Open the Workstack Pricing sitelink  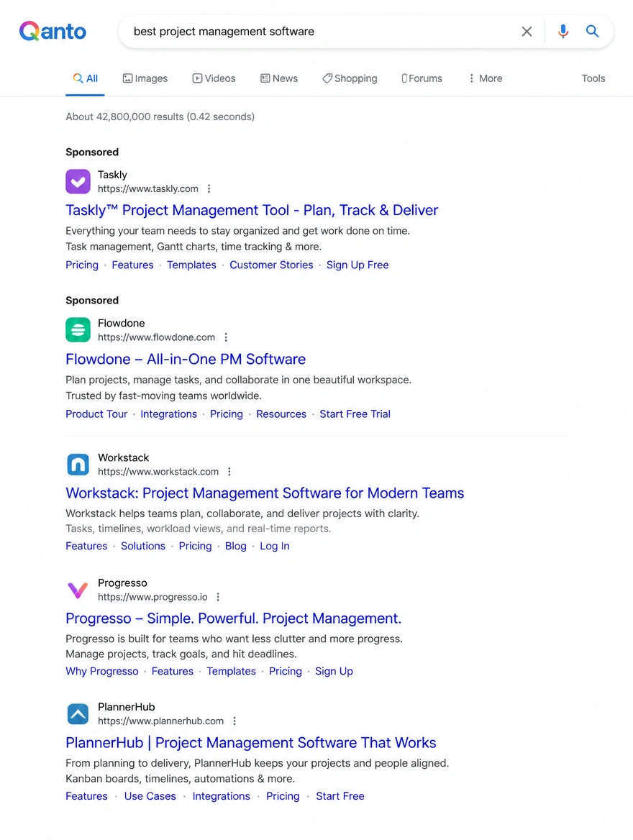pyautogui.click(x=195, y=546)
